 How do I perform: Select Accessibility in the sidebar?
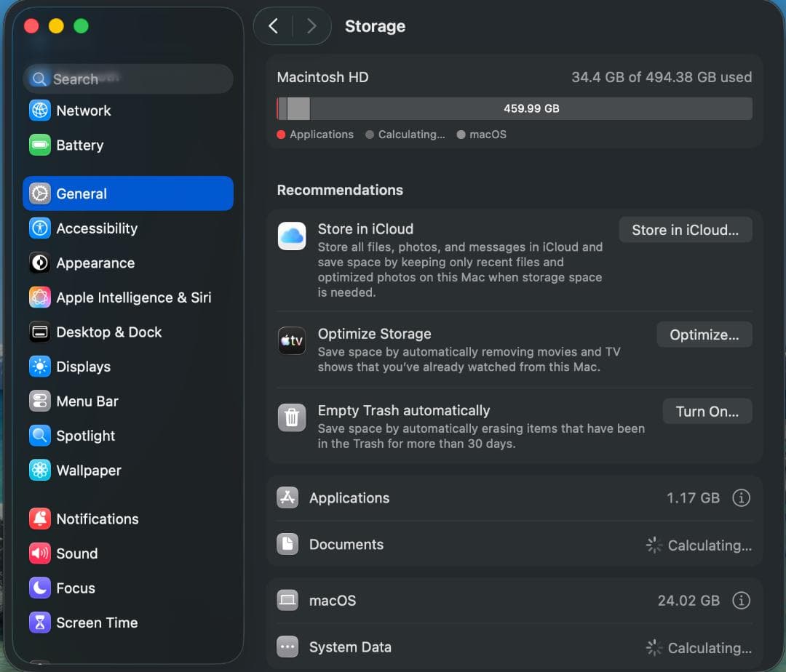click(x=128, y=228)
